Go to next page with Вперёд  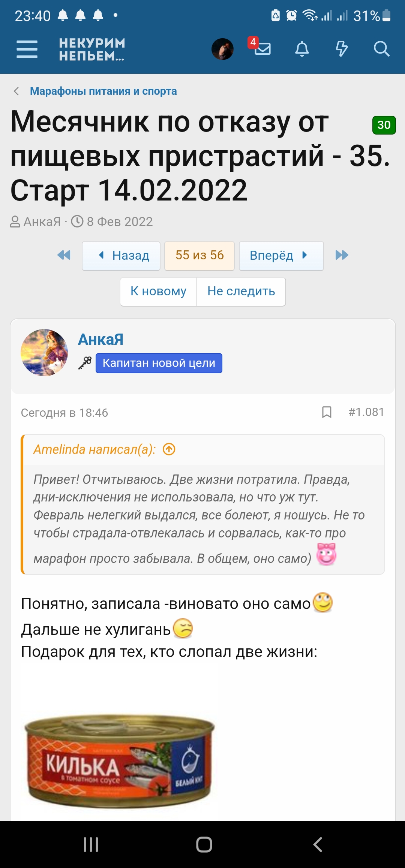coord(281,256)
